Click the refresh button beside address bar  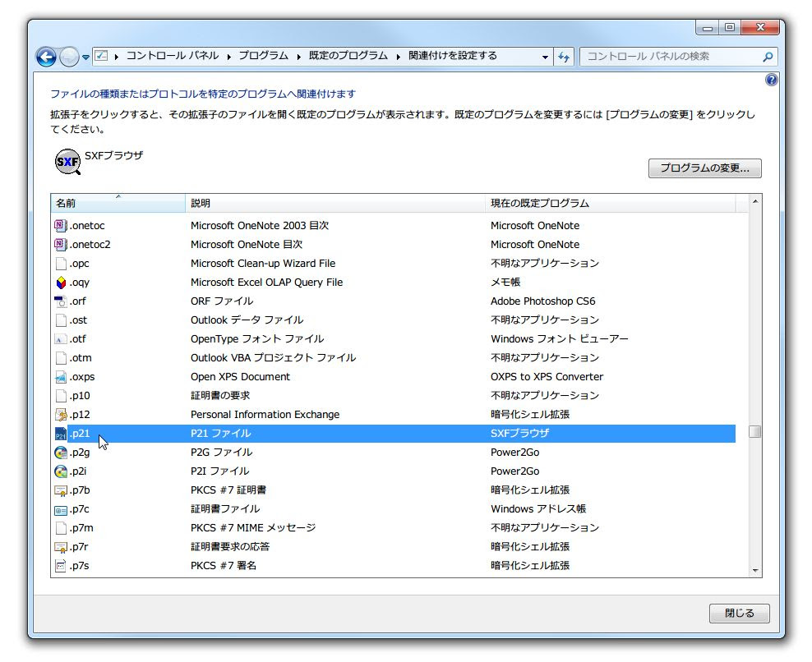(564, 57)
